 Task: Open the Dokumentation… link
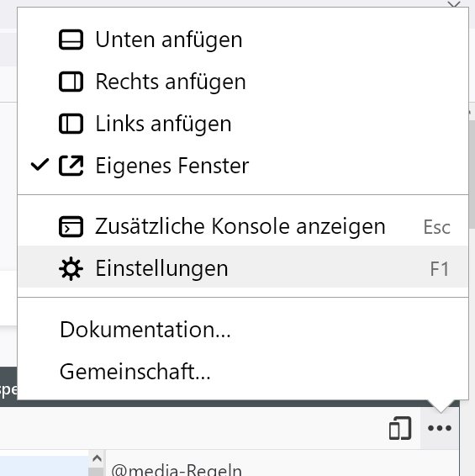(x=243, y=330)
